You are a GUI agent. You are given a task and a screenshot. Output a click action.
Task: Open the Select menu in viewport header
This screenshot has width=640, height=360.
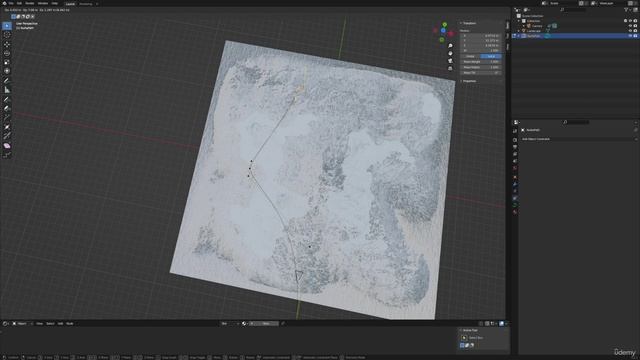[x=50, y=324]
